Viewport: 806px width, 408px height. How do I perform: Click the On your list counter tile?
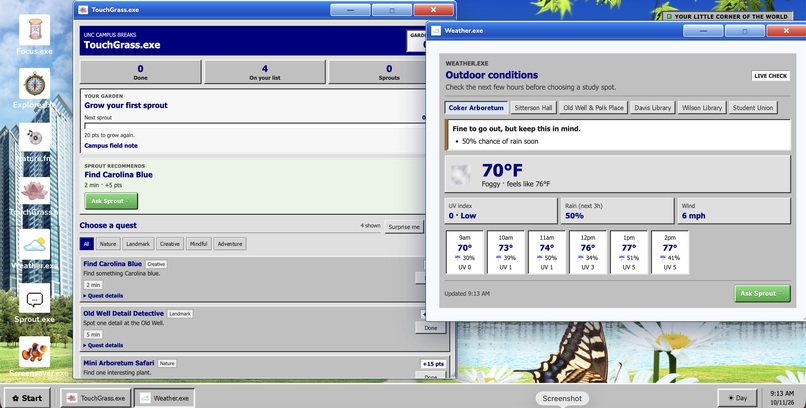tap(265, 72)
